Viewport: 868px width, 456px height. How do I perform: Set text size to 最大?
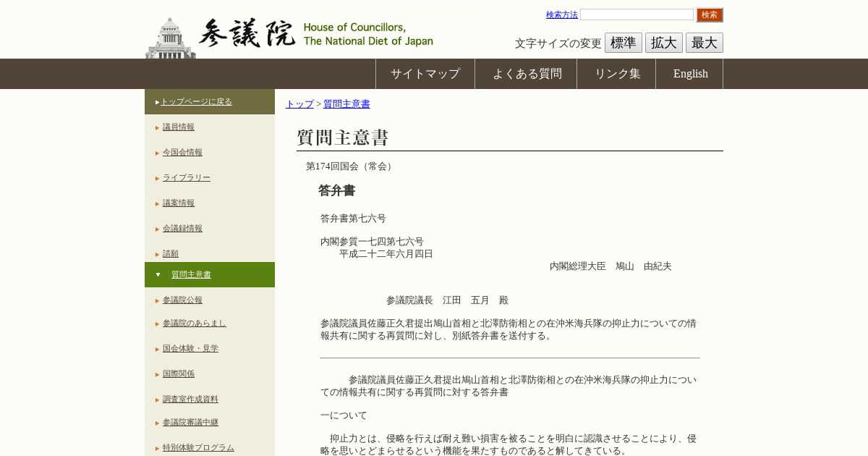click(705, 43)
